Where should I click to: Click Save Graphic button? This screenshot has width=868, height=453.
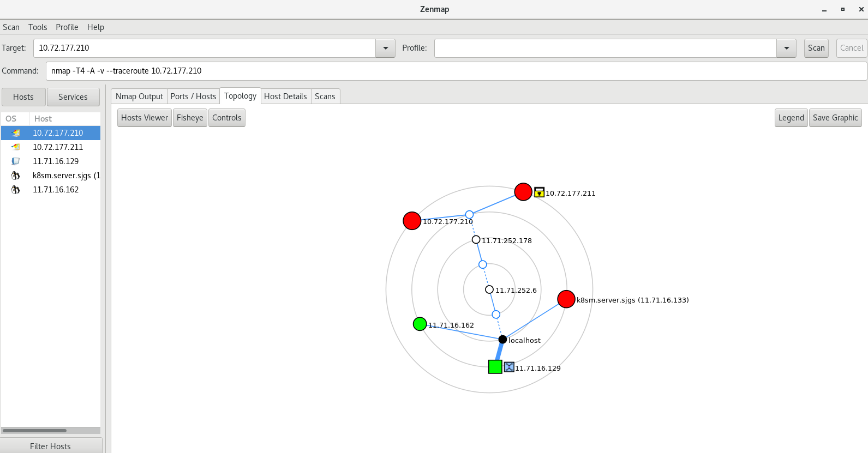click(835, 118)
